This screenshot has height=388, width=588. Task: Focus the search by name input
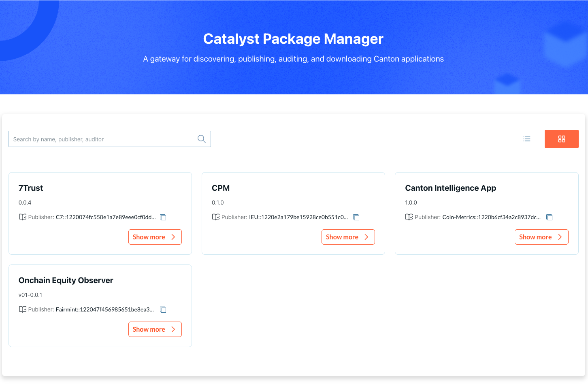(102, 139)
